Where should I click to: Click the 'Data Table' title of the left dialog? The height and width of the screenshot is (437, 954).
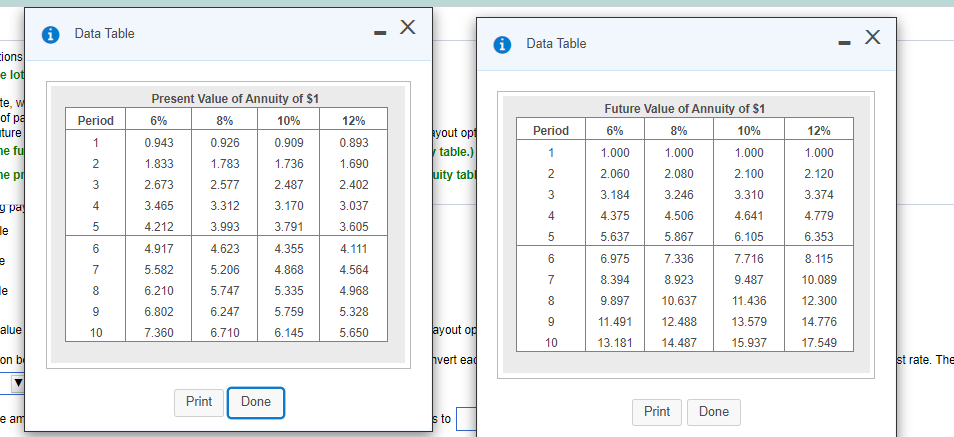coord(104,33)
